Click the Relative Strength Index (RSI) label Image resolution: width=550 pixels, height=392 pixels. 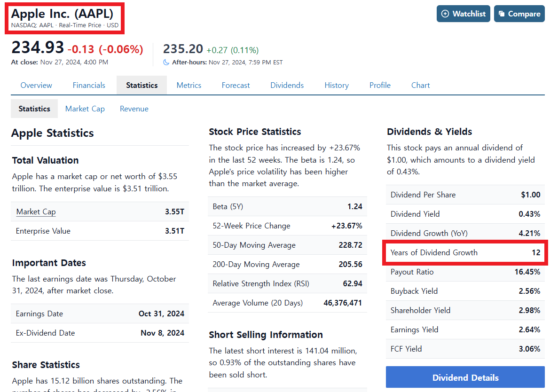[261, 283]
